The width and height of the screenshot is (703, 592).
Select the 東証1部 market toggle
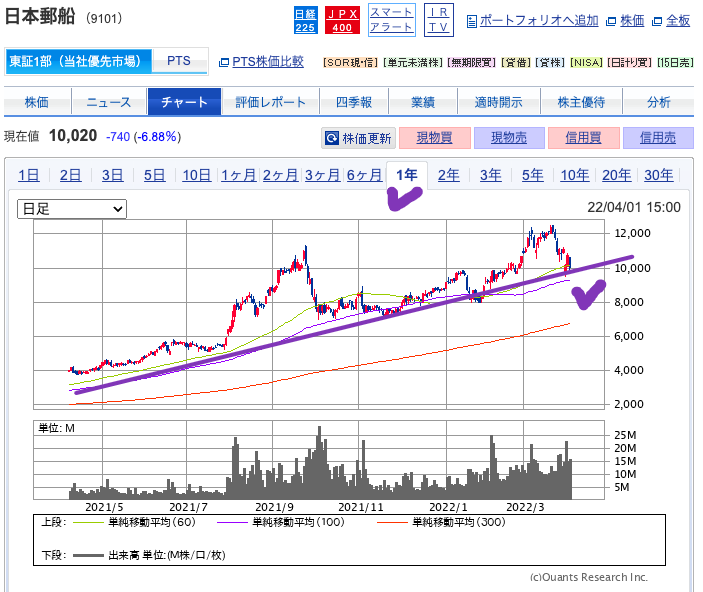pos(78,61)
